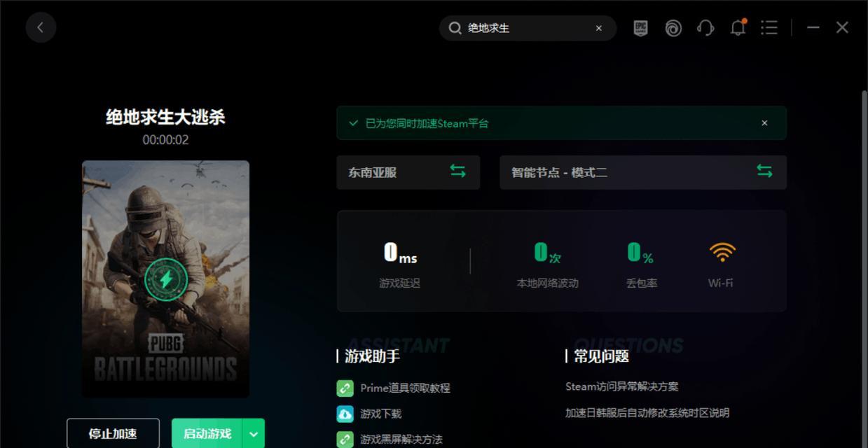868x448 pixels.
Task: Click the 游戏助手 section heading
Action: 372,356
